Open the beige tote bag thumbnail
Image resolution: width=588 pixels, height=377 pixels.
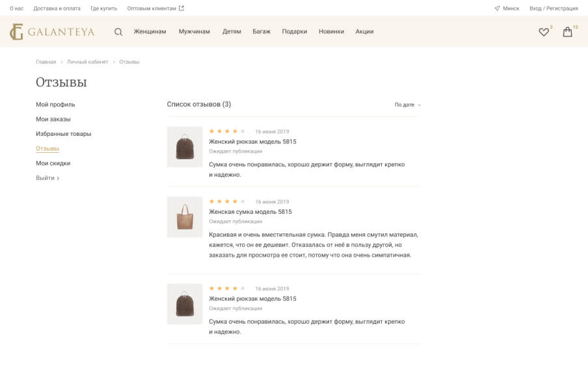point(185,217)
